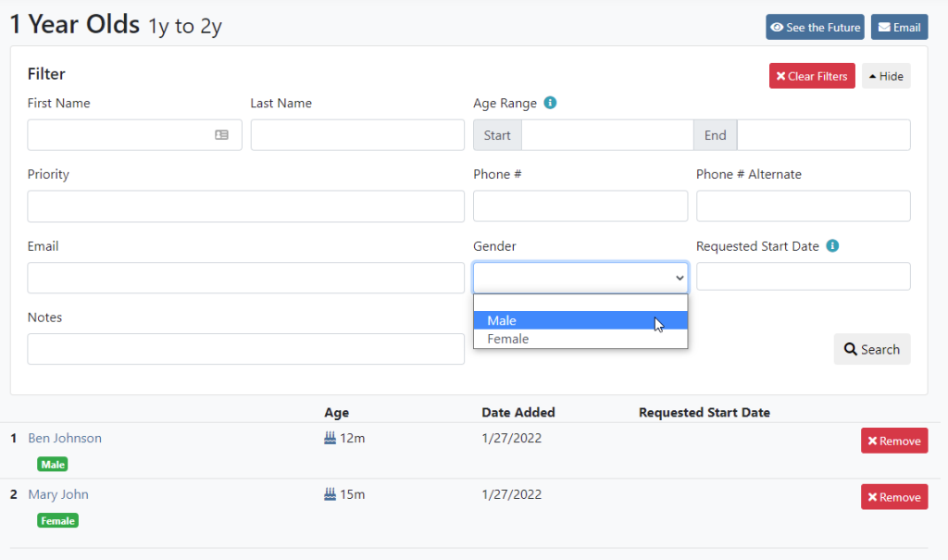This screenshot has width=948, height=560.
Task: Click the Age Range End field
Action: pos(823,135)
